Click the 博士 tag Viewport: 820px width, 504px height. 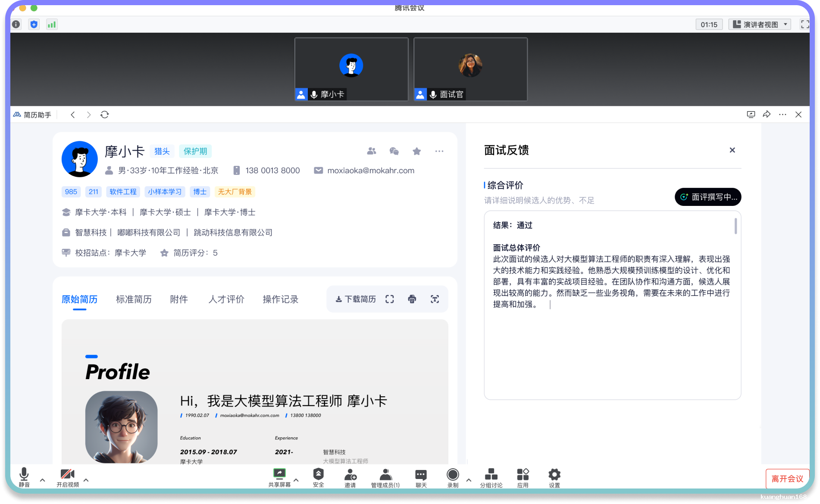click(200, 192)
